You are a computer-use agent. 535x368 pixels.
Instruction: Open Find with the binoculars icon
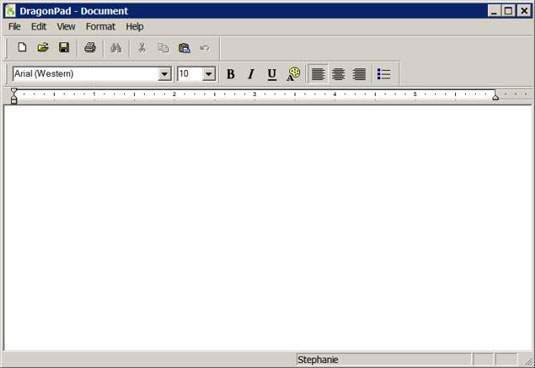click(116, 48)
